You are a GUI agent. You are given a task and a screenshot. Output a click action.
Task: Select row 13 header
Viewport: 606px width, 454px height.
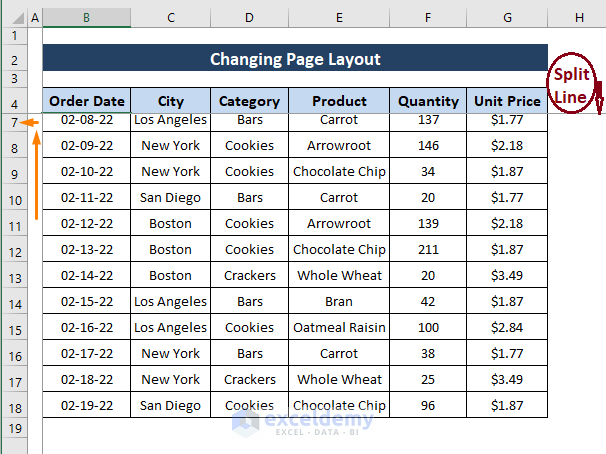14,276
